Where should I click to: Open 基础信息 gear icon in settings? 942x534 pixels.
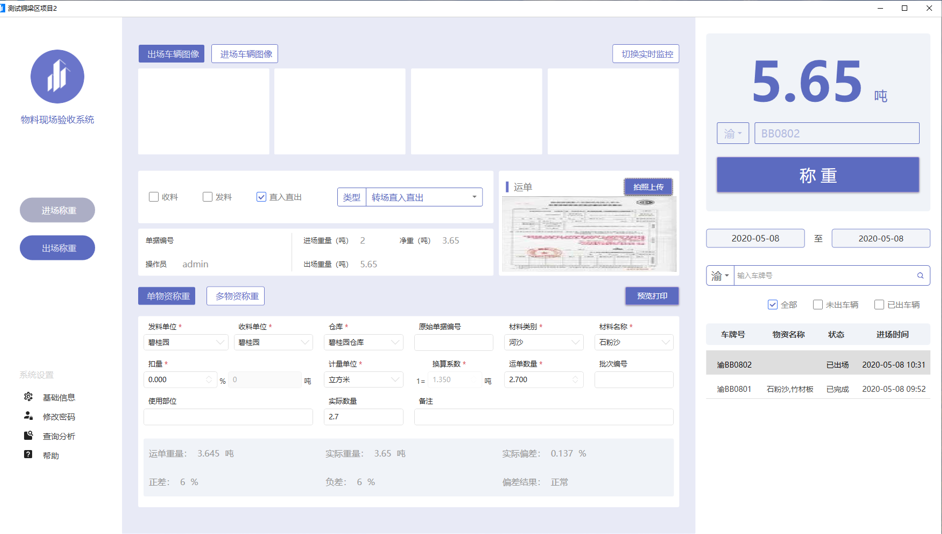click(28, 396)
